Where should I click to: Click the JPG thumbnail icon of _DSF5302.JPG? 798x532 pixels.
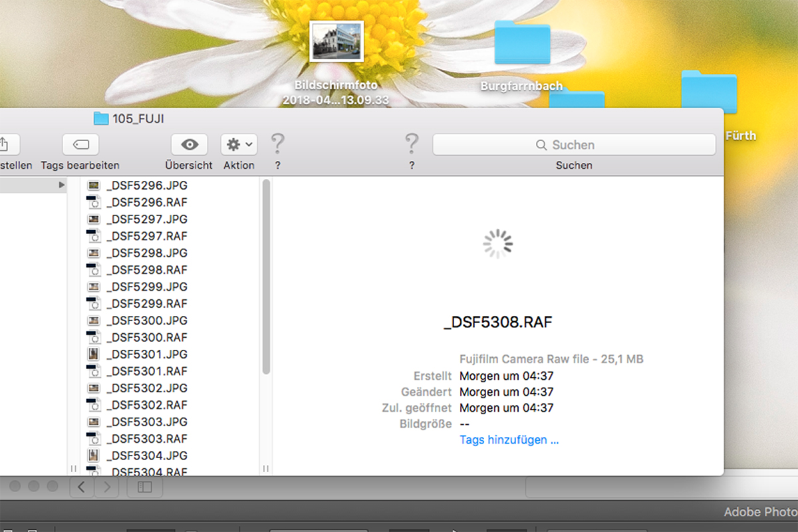tap(94, 388)
